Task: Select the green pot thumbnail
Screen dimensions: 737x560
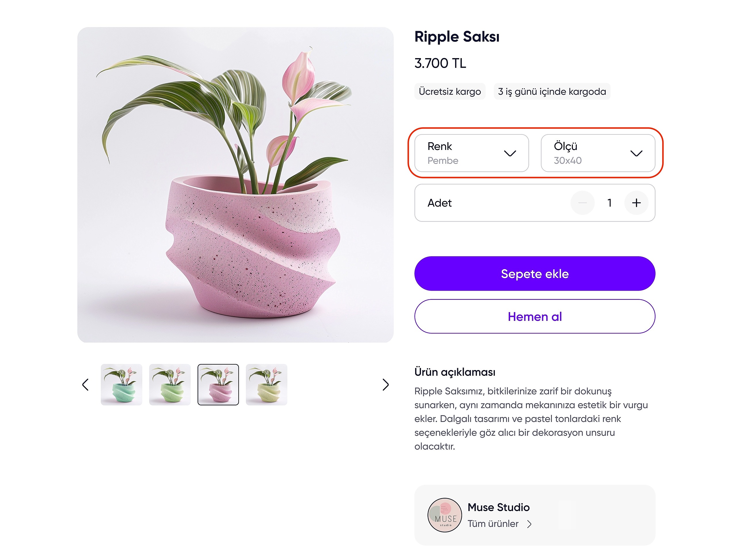Action: pyautogui.click(x=170, y=385)
